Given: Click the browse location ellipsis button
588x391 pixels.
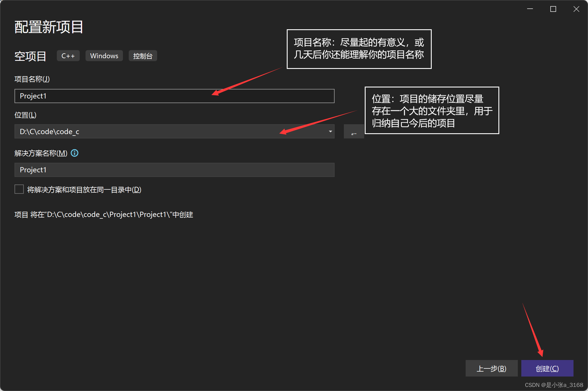Looking at the screenshot, I should 354,132.
